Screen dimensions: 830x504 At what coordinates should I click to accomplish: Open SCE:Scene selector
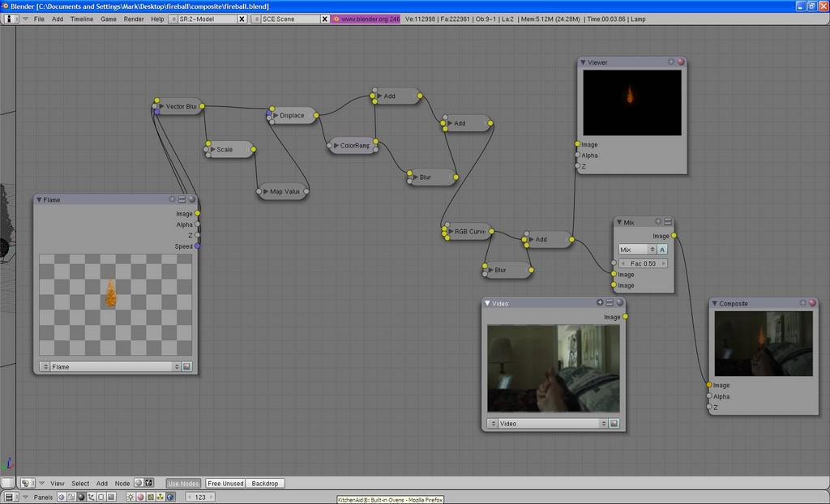pos(256,19)
